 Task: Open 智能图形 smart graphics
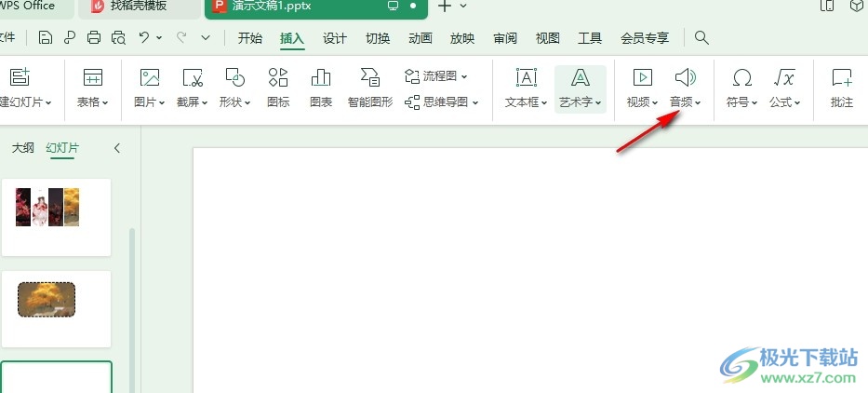(x=369, y=86)
